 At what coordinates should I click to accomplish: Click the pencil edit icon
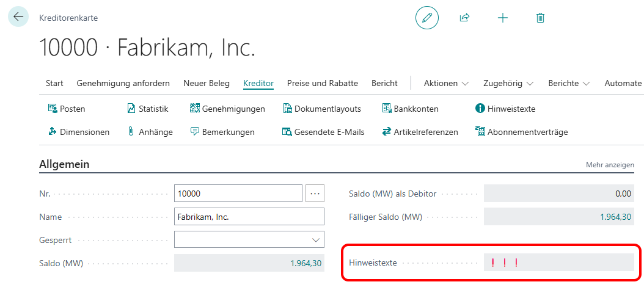click(x=427, y=18)
